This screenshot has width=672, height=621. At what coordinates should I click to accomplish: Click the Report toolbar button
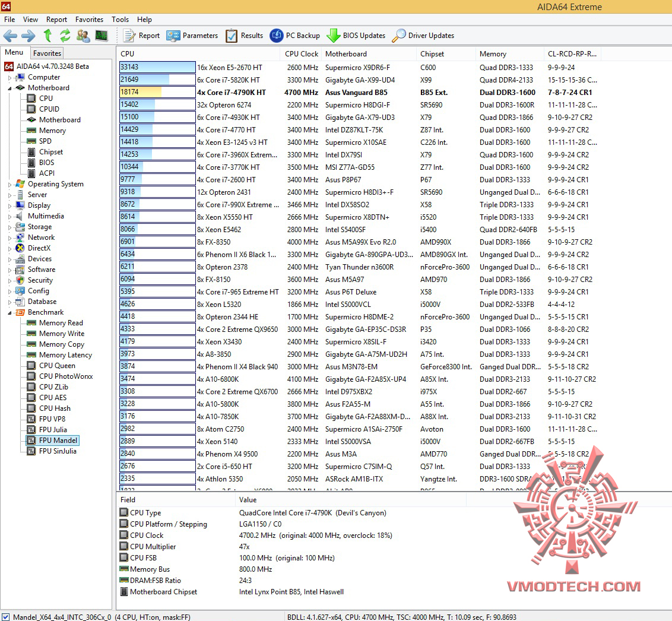[141, 36]
